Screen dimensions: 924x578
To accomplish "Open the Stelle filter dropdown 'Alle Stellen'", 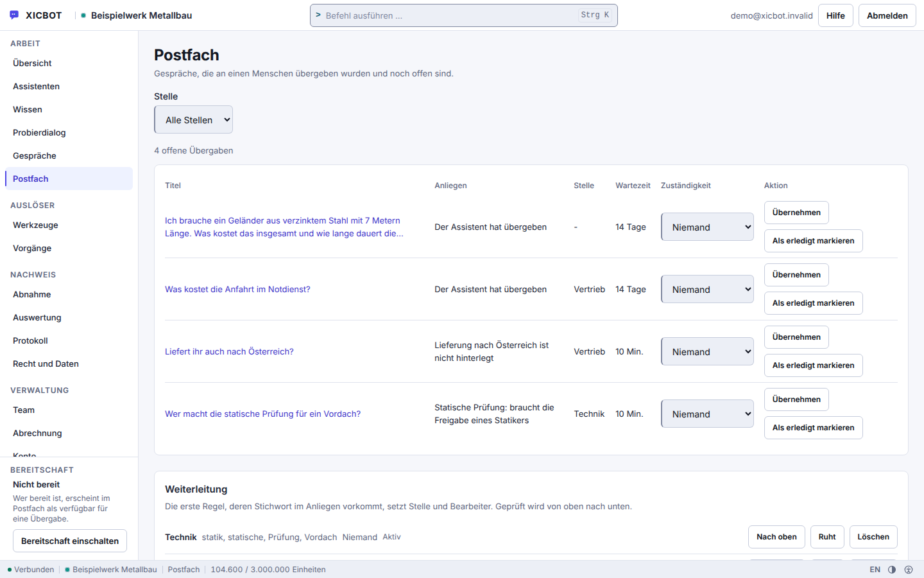I will tap(193, 119).
